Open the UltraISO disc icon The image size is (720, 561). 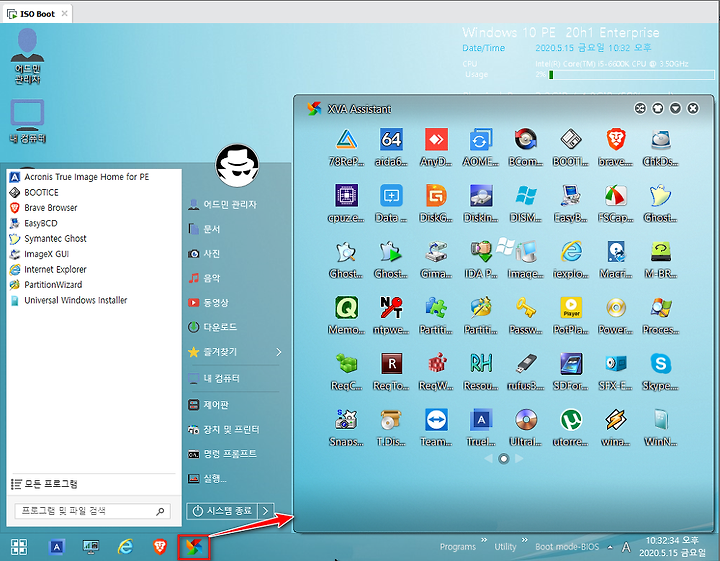pyautogui.click(x=526, y=420)
